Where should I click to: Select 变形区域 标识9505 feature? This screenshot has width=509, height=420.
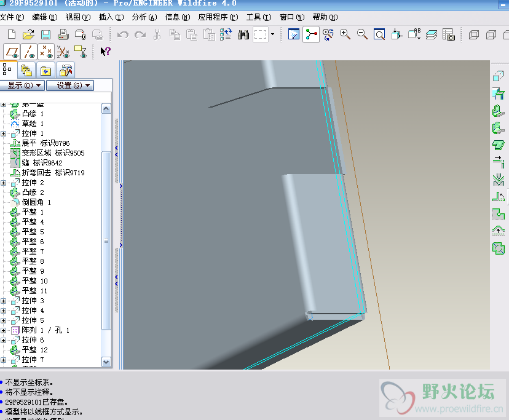pyautogui.click(x=53, y=153)
